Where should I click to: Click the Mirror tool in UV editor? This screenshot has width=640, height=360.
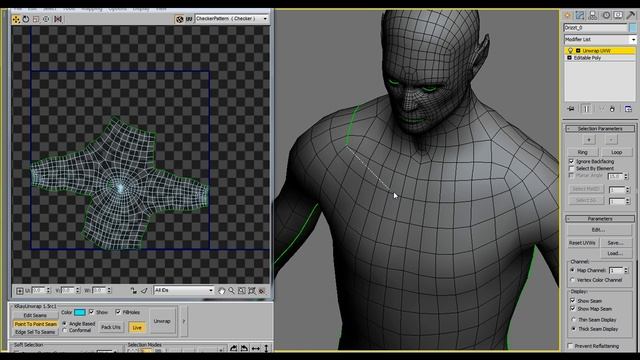point(58,19)
